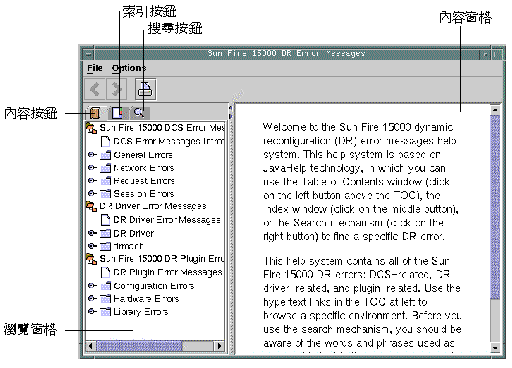Expand the General Errors node
The width and height of the screenshot is (512, 368).
click(92, 155)
